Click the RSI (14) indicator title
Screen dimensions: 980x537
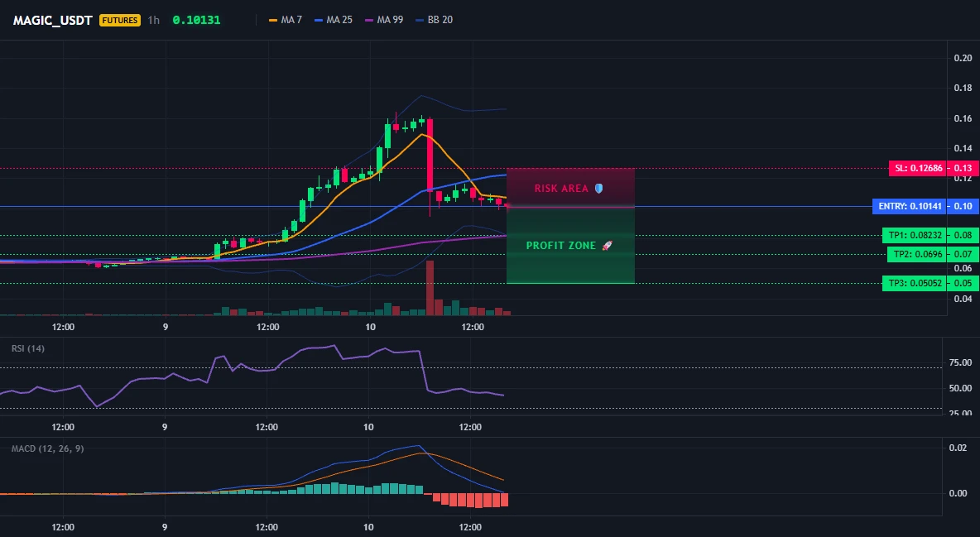[28, 348]
